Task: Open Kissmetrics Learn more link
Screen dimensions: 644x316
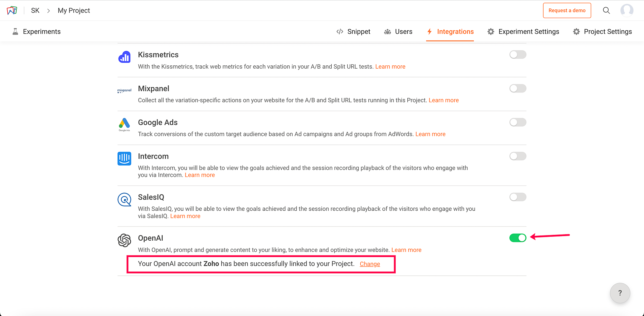Action: 390,67
